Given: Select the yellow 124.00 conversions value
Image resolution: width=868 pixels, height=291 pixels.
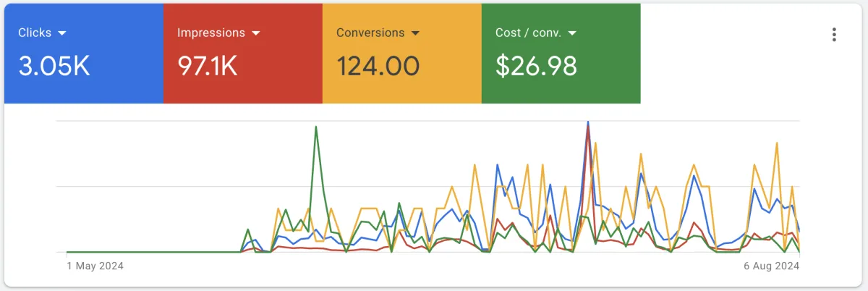Looking at the screenshot, I should click(x=378, y=67).
